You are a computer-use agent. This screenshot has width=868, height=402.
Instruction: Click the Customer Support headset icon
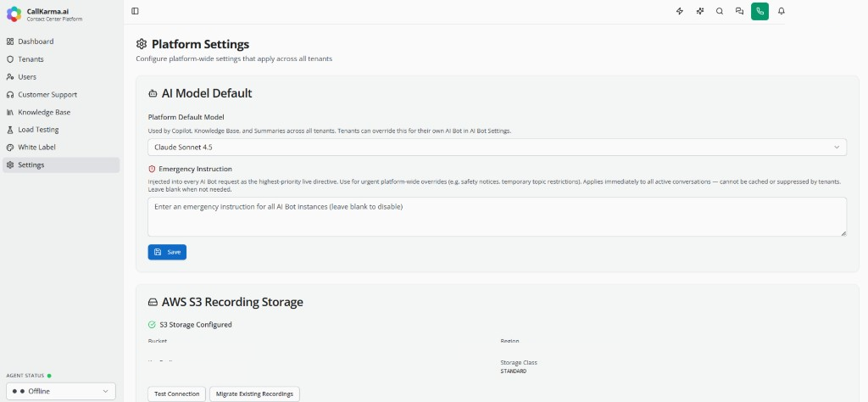10,95
